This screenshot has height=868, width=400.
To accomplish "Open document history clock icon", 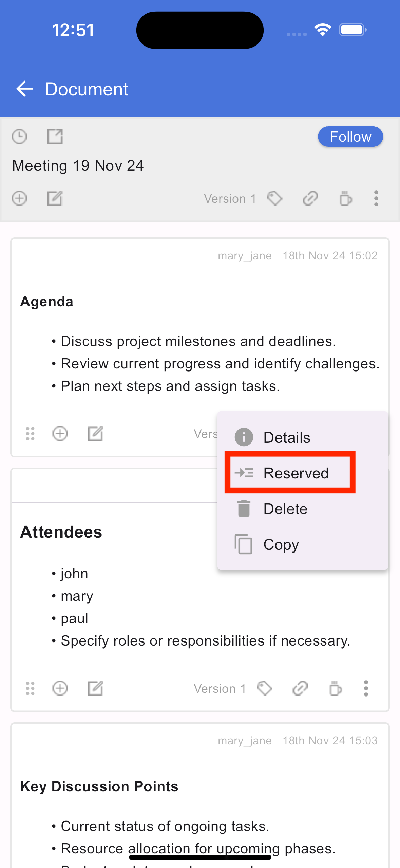I will coord(19,137).
